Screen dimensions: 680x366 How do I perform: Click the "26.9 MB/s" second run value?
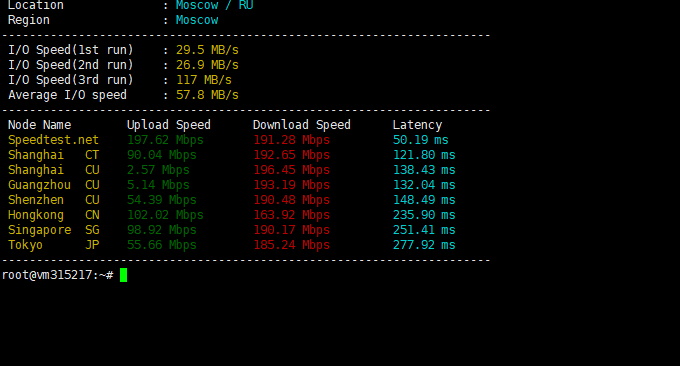tap(207, 65)
